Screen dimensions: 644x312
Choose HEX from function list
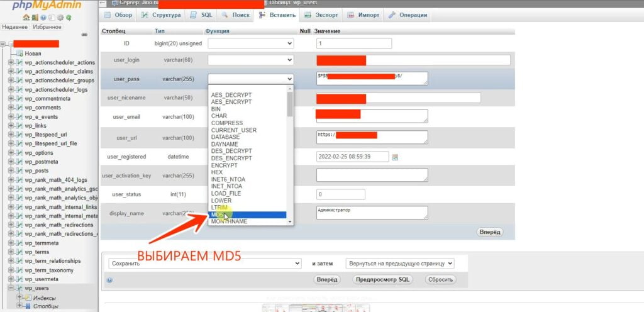pyautogui.click(x=248, y=172)
